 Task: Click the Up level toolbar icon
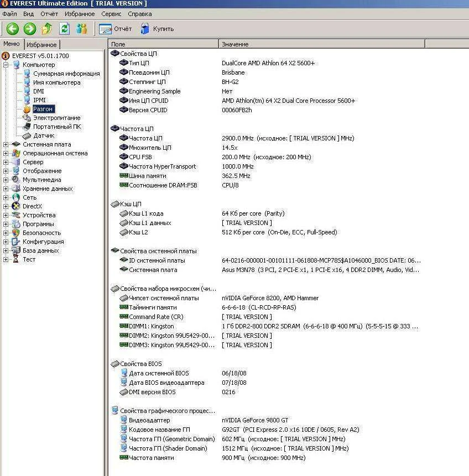47,29
